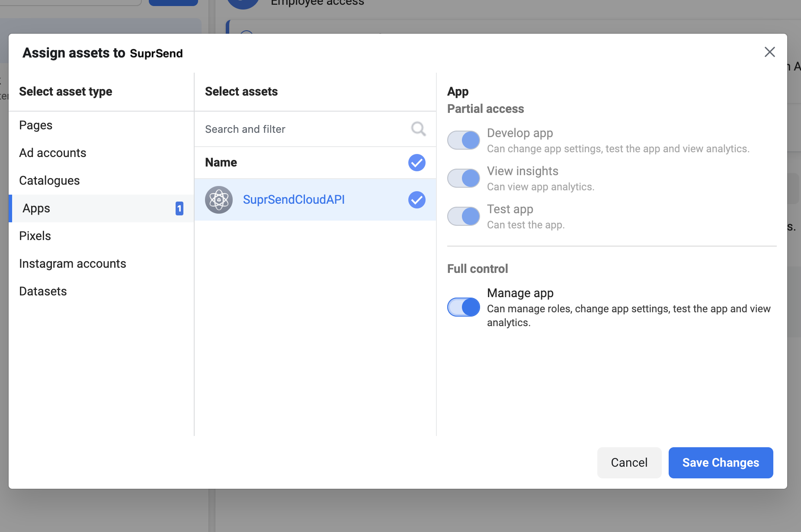Toggle the Test app switch

tap(464, 216)
